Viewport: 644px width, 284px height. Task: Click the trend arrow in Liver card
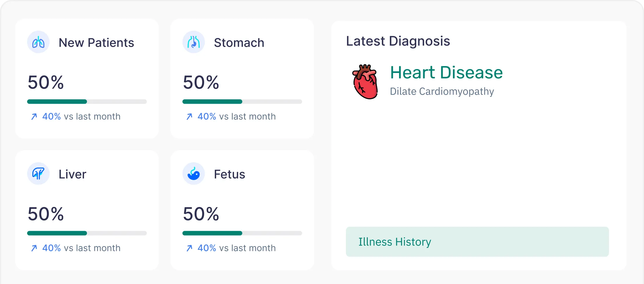[x=34, y=248]
